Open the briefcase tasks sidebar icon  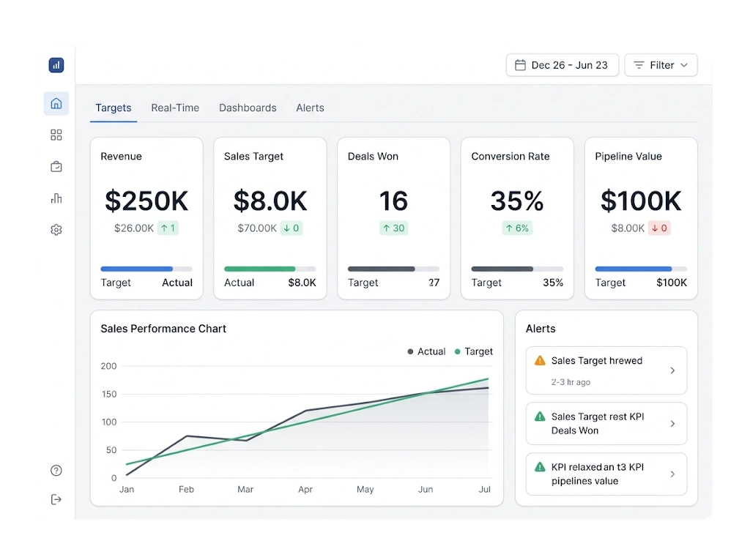56,166
